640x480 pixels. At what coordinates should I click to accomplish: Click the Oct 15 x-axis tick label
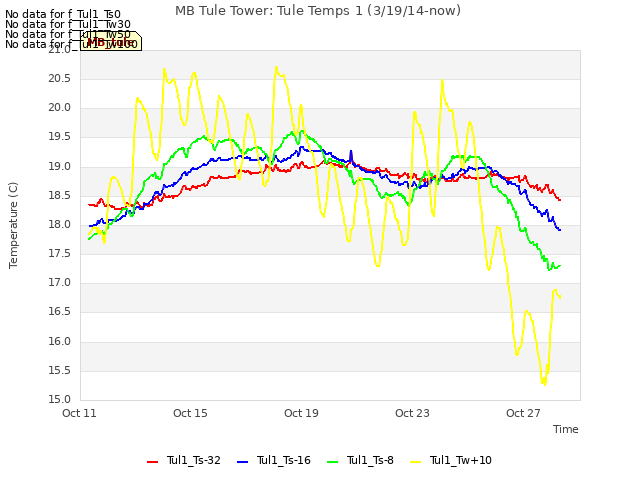coord(190,413)
